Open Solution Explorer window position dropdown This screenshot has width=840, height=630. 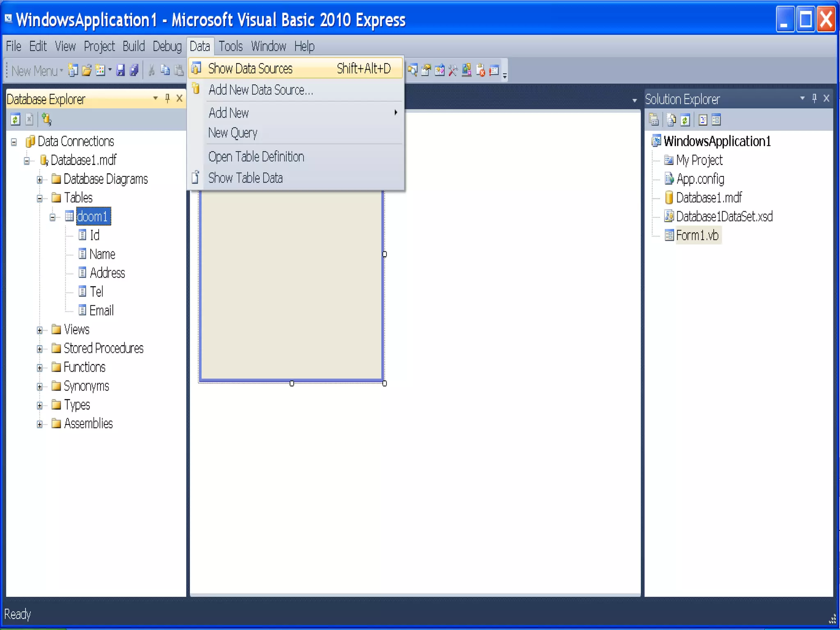802,98
